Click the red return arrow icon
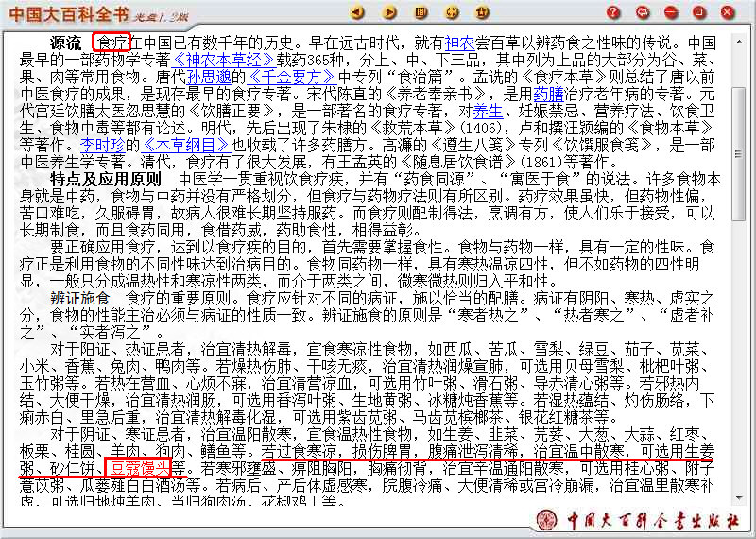Viewport: 756px width, 539px height. [x=644, y=12]
